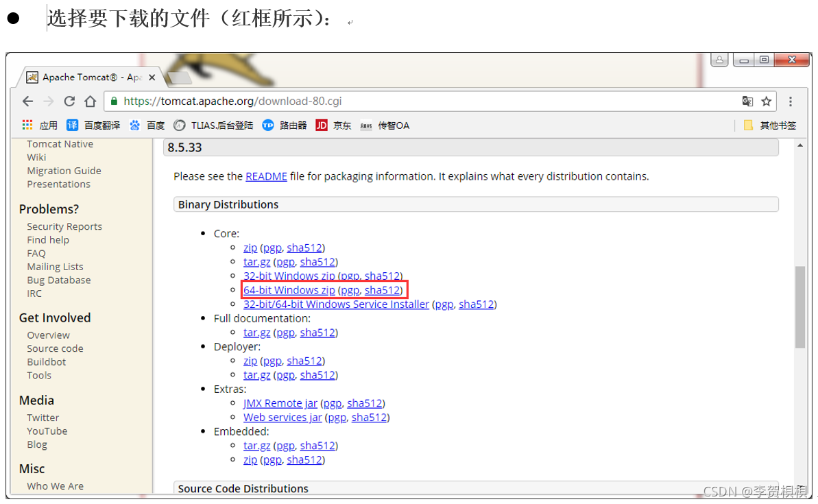
Task: Download the Core zip link
Action: point(250,248)
